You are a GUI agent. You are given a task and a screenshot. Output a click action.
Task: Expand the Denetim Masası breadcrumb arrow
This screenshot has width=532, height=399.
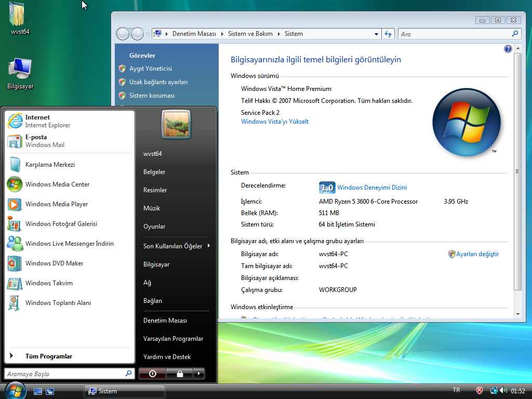pos(222,34)
